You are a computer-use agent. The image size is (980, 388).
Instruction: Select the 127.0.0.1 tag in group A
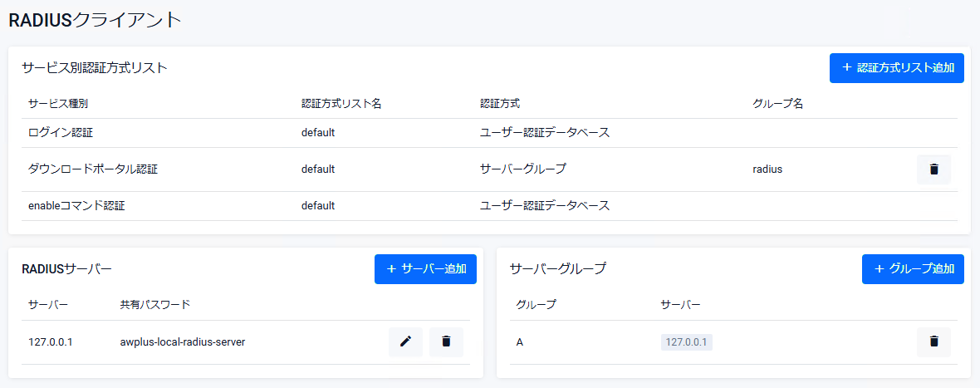tap(686, 341)
